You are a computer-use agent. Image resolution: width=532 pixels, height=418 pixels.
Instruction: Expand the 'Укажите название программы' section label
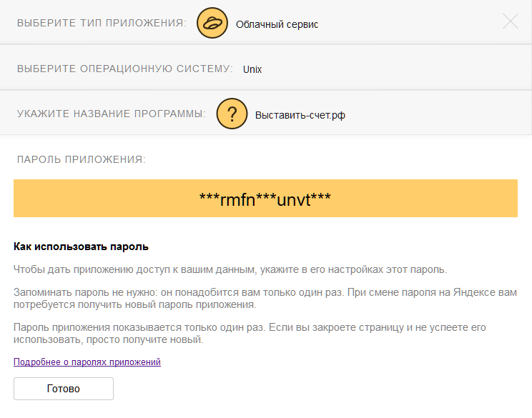pos(112,114)
